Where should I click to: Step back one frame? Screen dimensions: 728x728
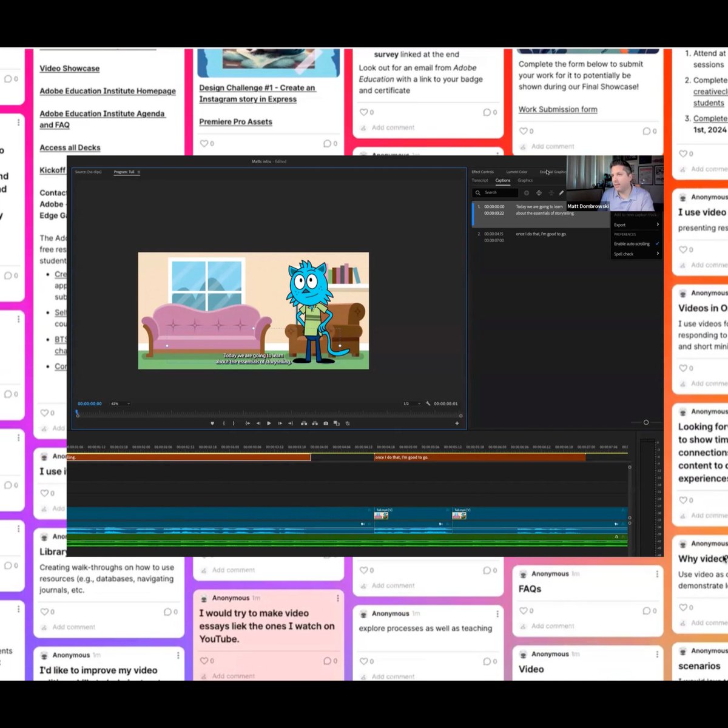258,423
